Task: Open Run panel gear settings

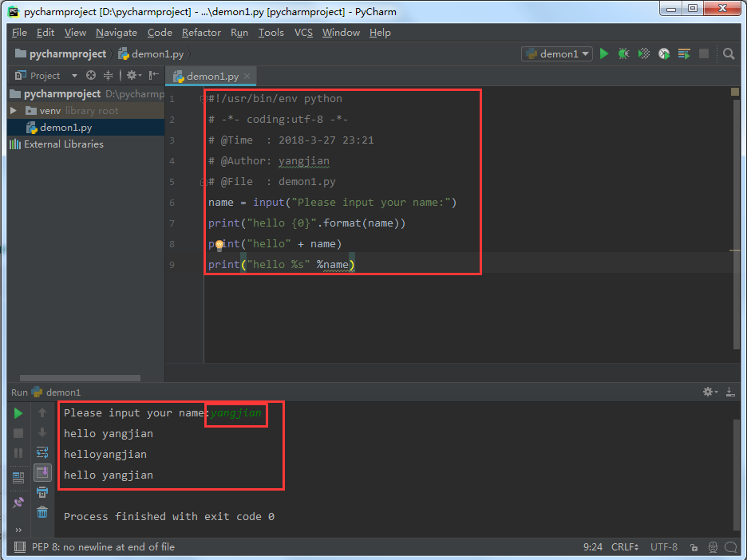Action: click(x=709, y=392)
